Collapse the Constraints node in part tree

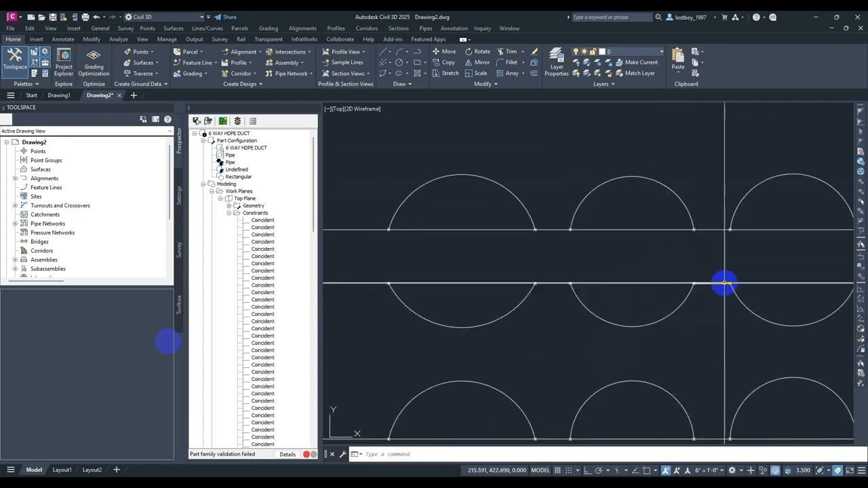229,213
